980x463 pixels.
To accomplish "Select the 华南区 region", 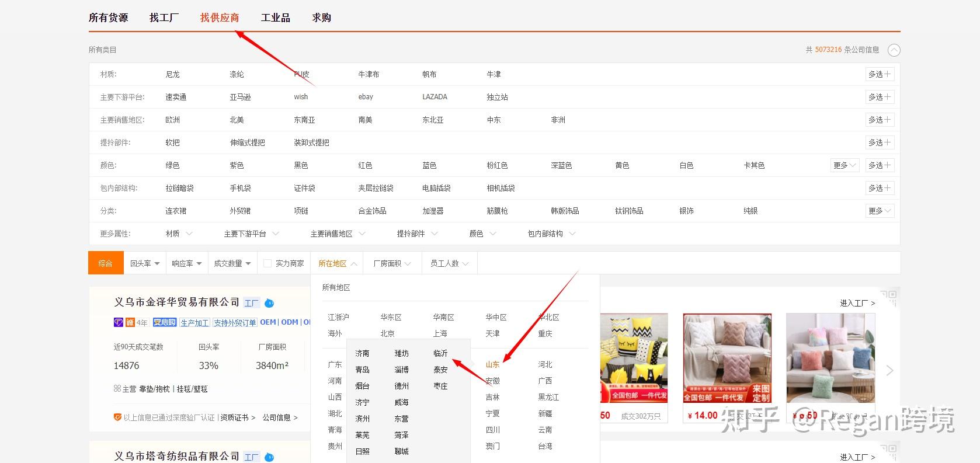I will click(443, 317).
